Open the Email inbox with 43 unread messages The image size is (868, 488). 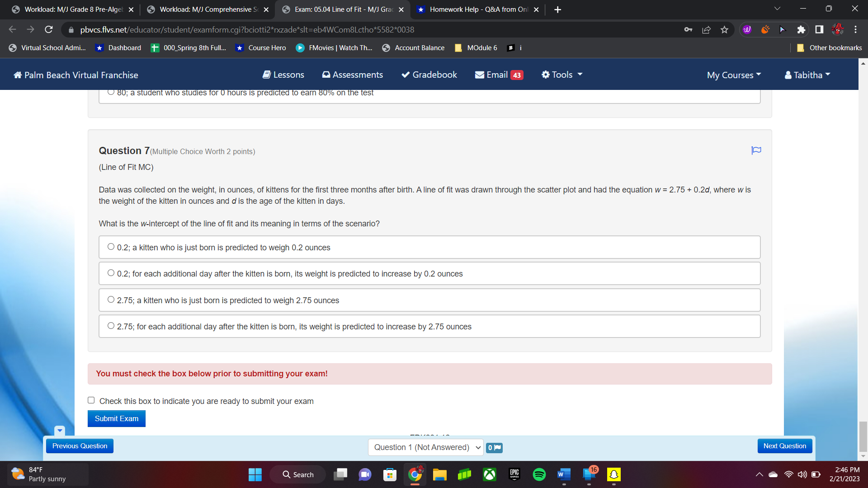pyautogui.click(x=499, y=75)
